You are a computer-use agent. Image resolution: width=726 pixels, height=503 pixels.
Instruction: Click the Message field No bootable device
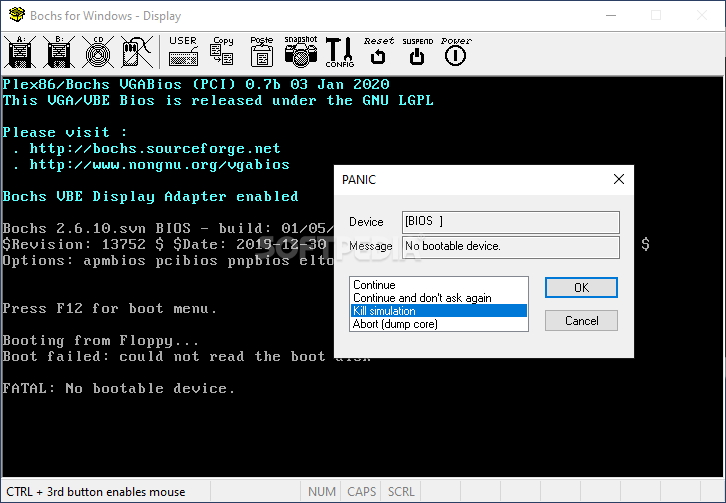click(511, 247)
